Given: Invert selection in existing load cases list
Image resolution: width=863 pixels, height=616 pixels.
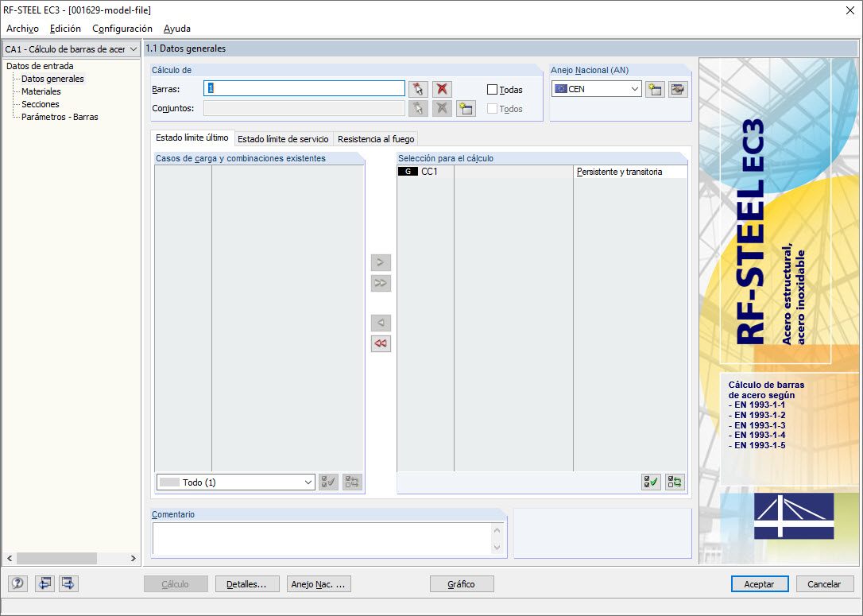Looking at the screenshot, I should (352, 482).
